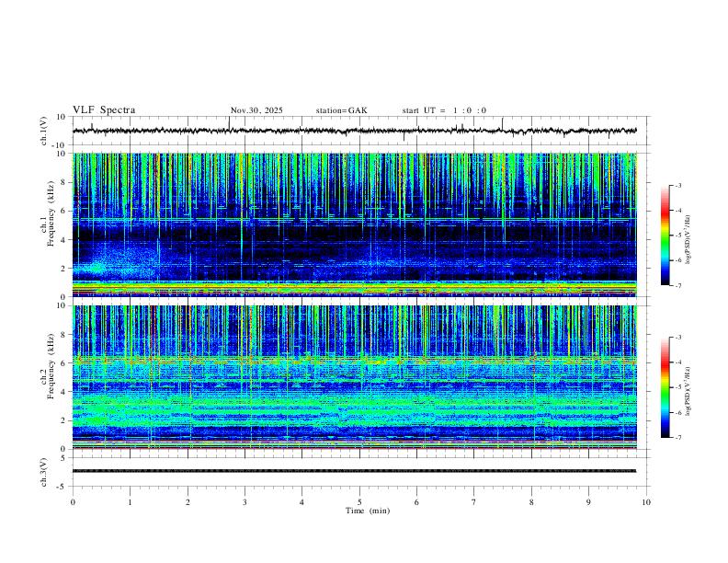Click the "-7" label on ch.2 color bar
This screenshot has height=563, width=728.
point(678,438)
